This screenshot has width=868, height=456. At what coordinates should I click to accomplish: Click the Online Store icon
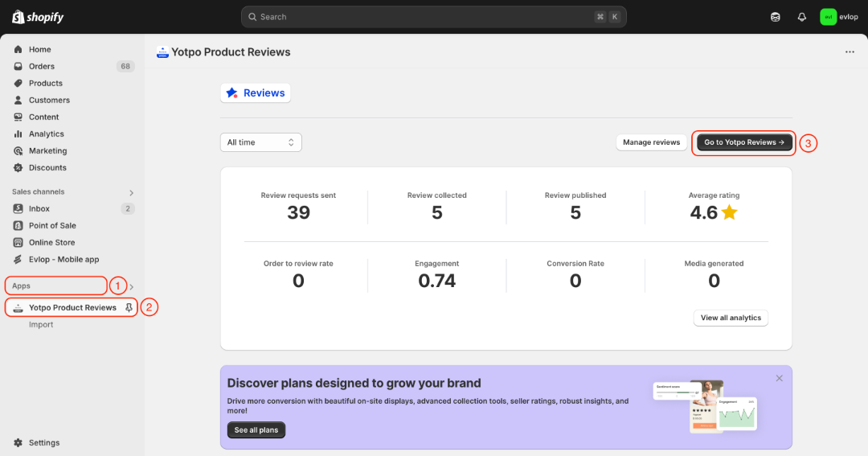(x=18, y=243)
